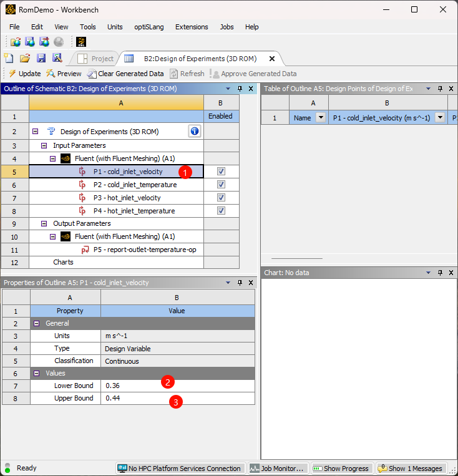Click the Save project icon
458x476 pixels.
pyautogui.click(x=41, y=58)
